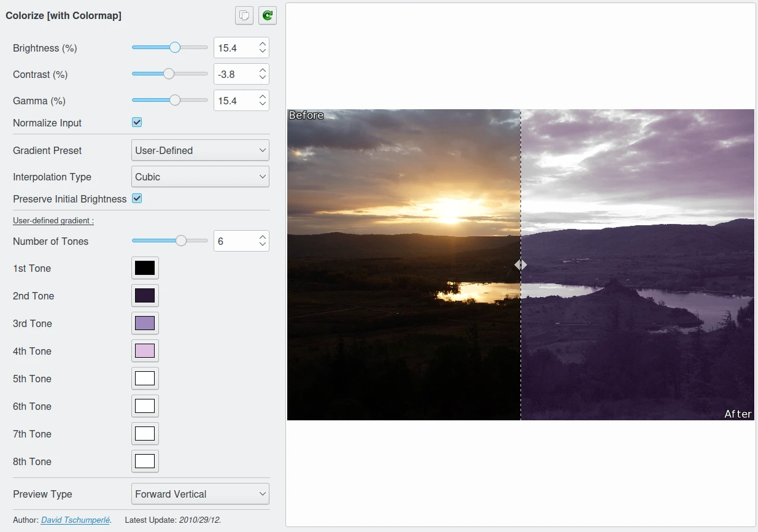Select the 3rd Tone lavender swatch
This screenshot has height=532, width=758.
click(145, 323)
